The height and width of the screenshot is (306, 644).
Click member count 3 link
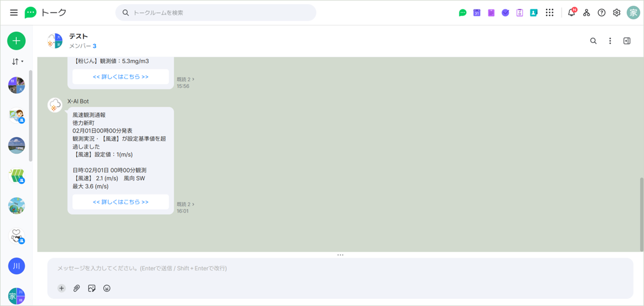tap(94, 46)
